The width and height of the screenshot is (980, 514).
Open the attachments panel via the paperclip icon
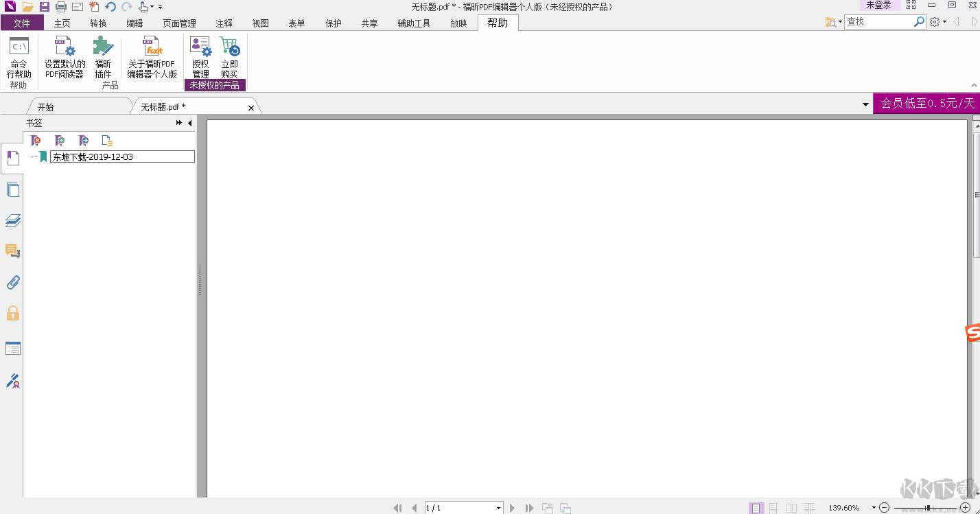(x=12, y=282)
